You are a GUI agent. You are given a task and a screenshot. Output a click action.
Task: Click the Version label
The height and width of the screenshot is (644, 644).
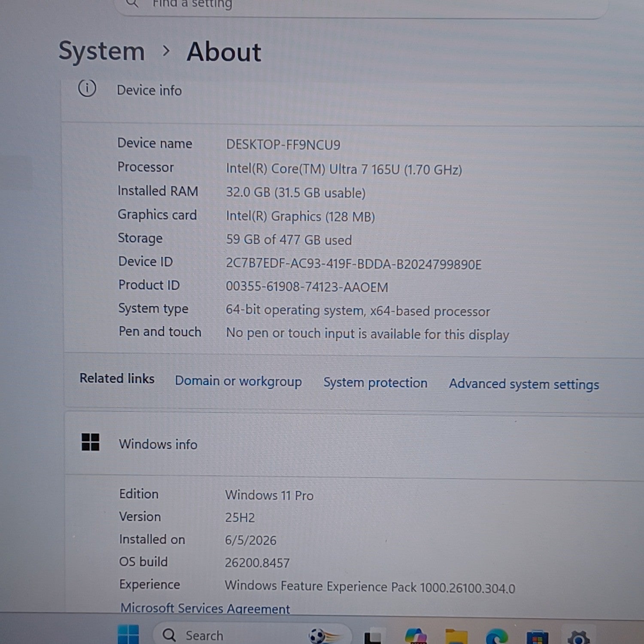140,516
